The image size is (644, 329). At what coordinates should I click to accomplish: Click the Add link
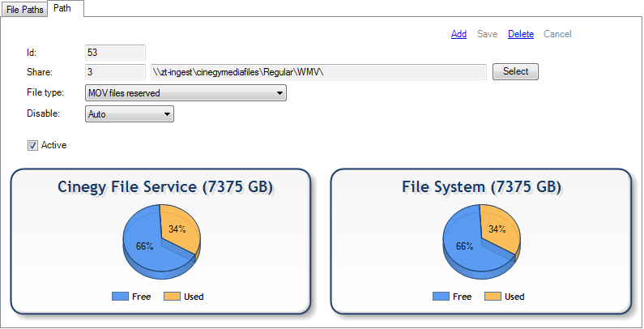(x=458, y=34)
